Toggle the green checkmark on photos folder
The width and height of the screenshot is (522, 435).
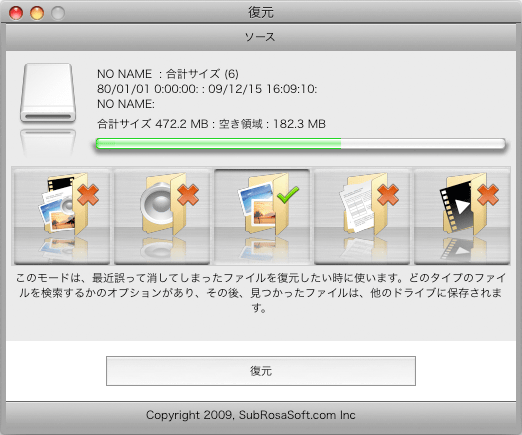point(288,195)
